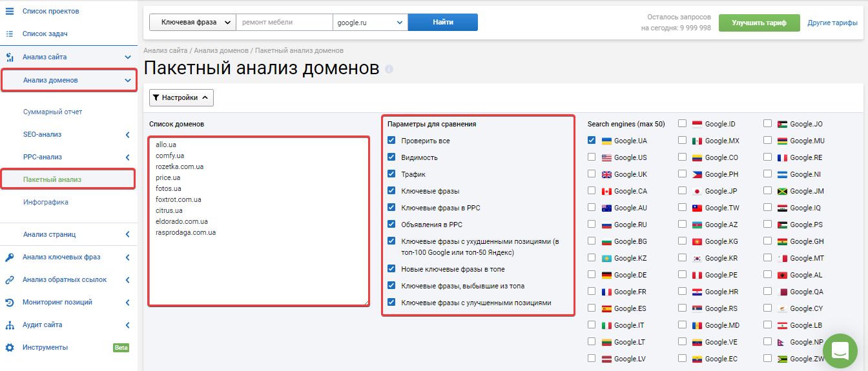Screen dimensions: 868x371
Task: Click the task list icon beside Список задач
Action: pyautogui.click(x=10, y=34)
